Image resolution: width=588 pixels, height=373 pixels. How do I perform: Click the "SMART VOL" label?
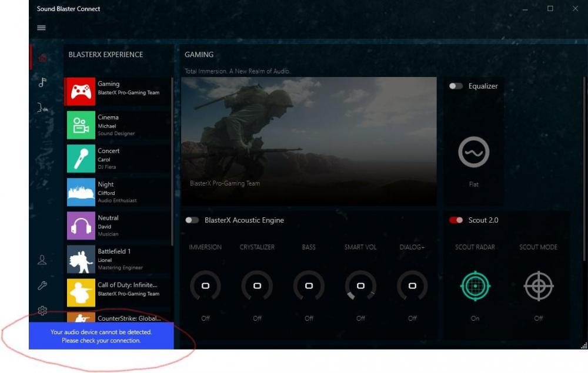360,247
